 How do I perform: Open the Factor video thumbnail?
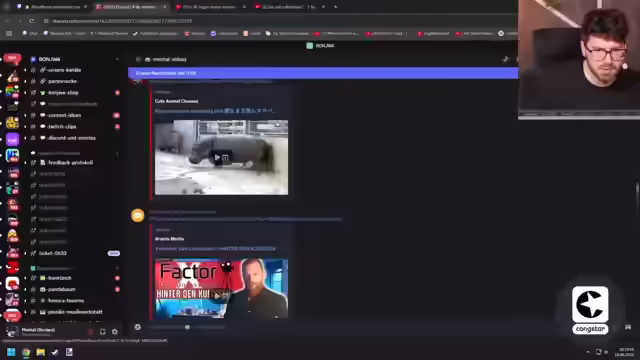tap(221, 288)
